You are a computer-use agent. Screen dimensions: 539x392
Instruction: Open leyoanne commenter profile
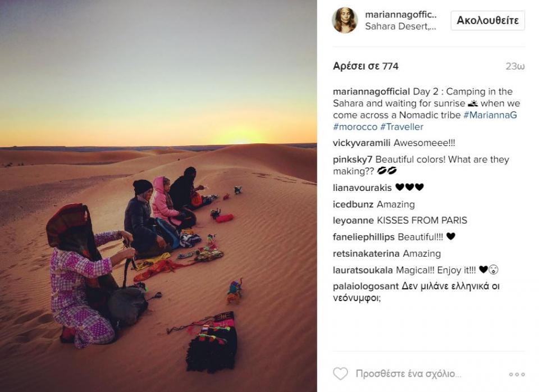[x=353, y=220]
